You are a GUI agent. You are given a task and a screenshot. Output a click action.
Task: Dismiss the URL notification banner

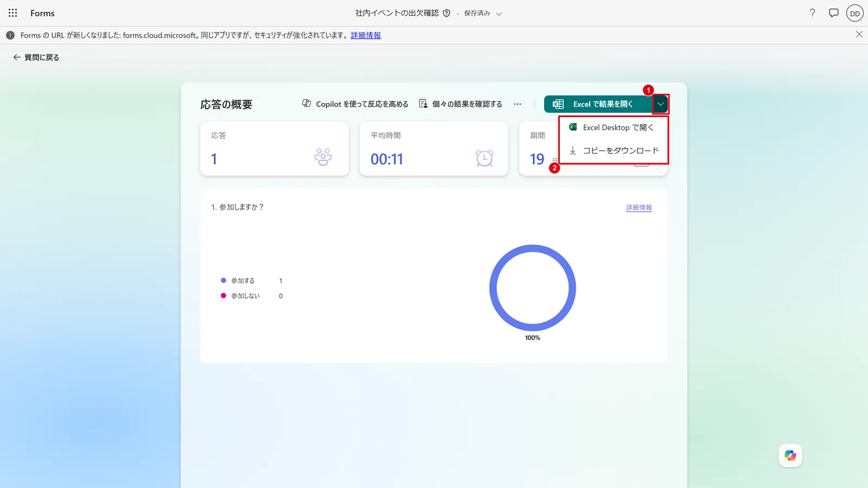(859, 34)
